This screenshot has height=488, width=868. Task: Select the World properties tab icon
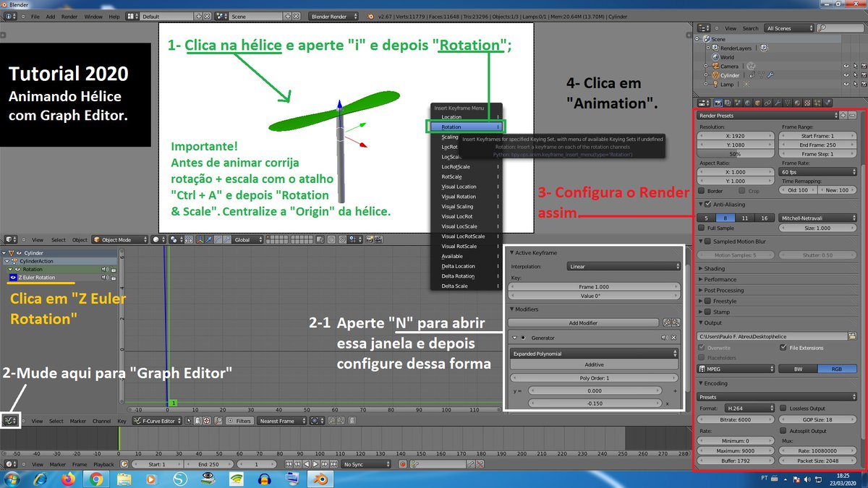coord(746,103)
